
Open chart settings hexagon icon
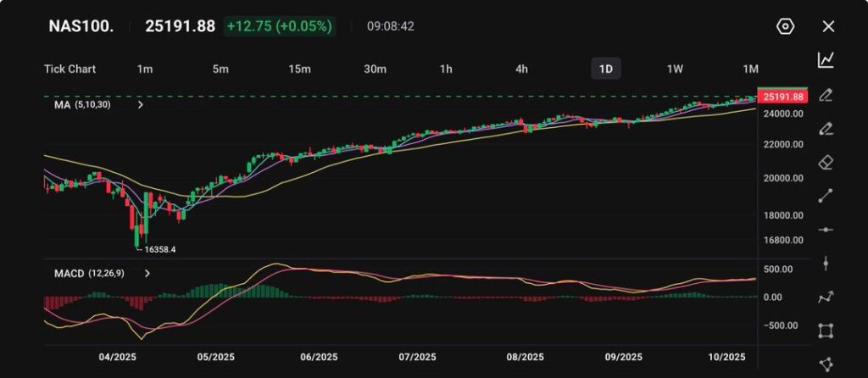(x=785, y=26)
